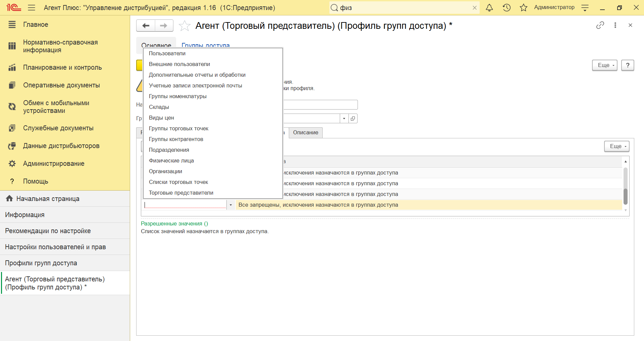Go back with the left arrow
The image size is (644, 341).
[x=146, y=25]
